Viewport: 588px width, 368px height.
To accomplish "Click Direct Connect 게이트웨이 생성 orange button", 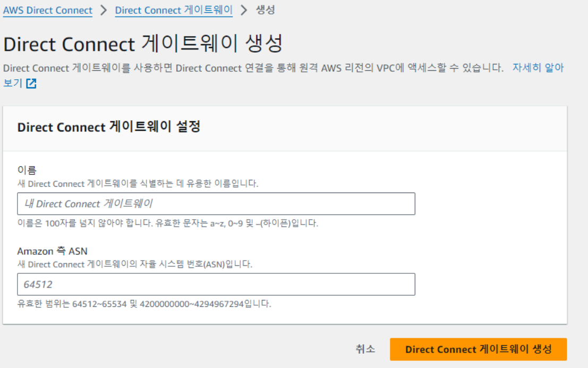I will tap(478, 349).
